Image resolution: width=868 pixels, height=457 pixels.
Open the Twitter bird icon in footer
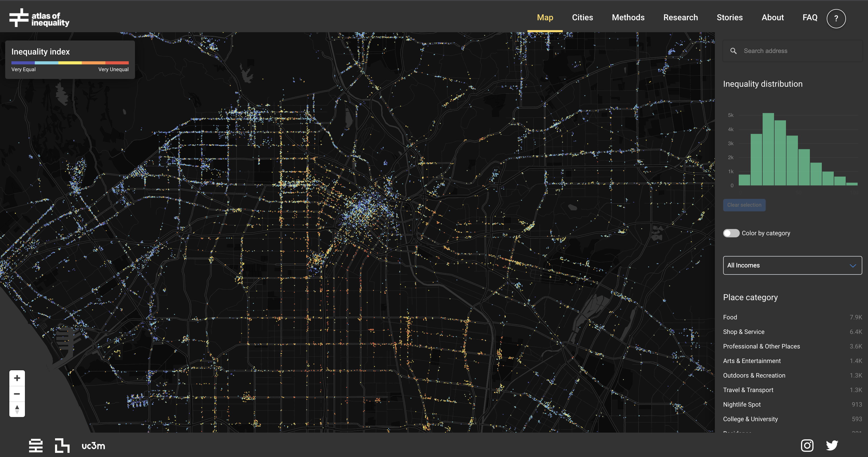point(832,446)
